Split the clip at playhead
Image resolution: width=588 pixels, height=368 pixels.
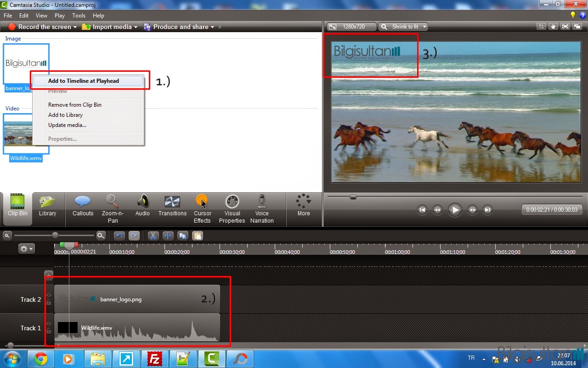point(168,236)
